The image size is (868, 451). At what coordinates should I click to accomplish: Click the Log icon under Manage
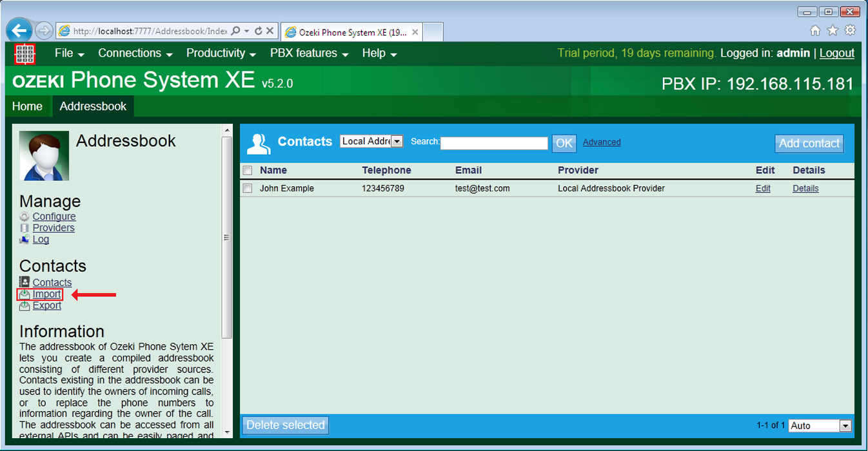point(25,240)
